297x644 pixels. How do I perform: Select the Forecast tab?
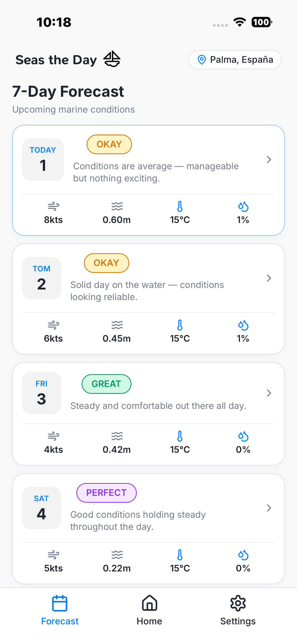tap(60, 610)
